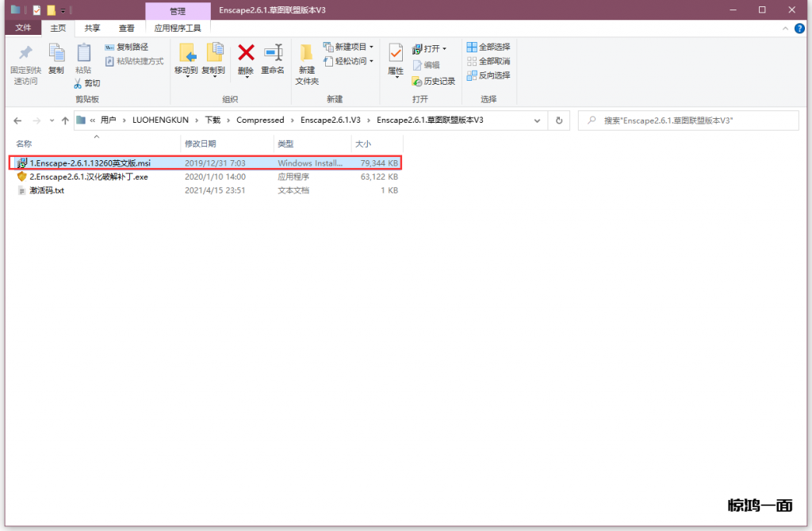Refresh the current folder view

(x=559, y=120)
